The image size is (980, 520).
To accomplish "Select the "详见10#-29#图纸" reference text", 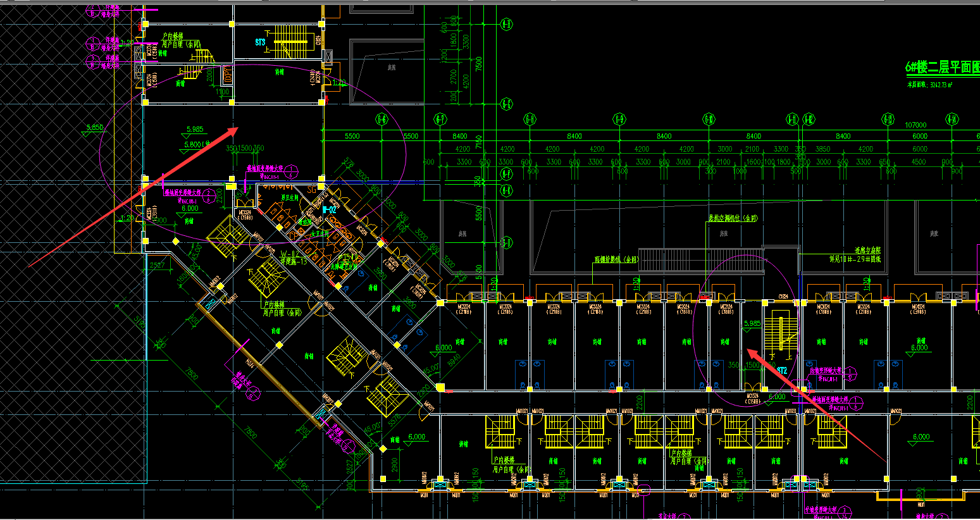I will point(855,259).
